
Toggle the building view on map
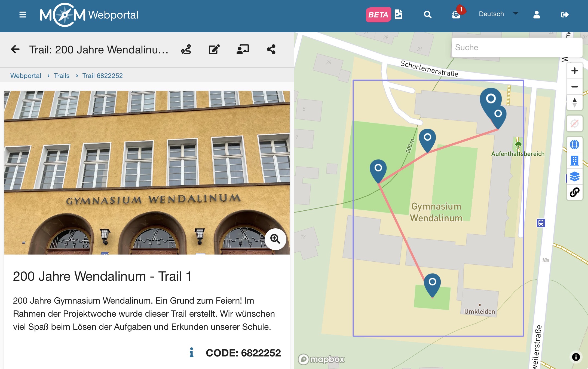coord(574,161)
